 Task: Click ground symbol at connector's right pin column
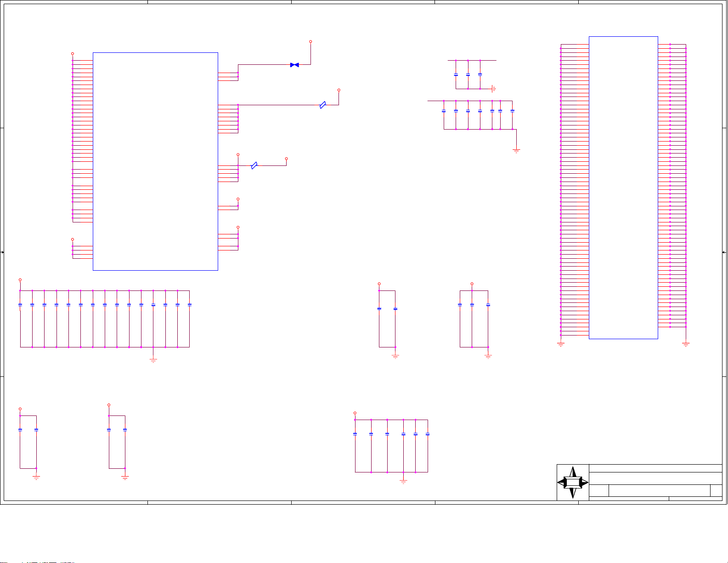click(686, 344)
